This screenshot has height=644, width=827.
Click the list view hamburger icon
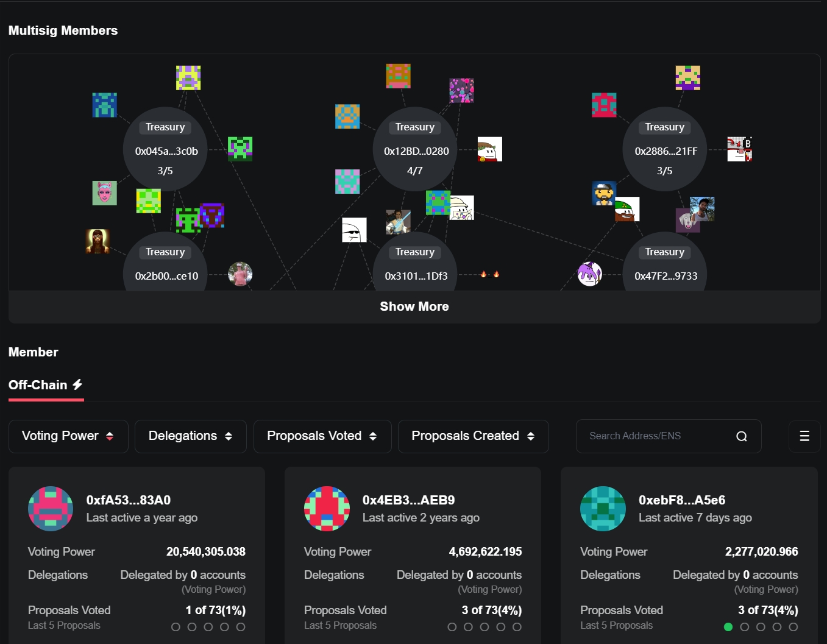click(804, 436)
